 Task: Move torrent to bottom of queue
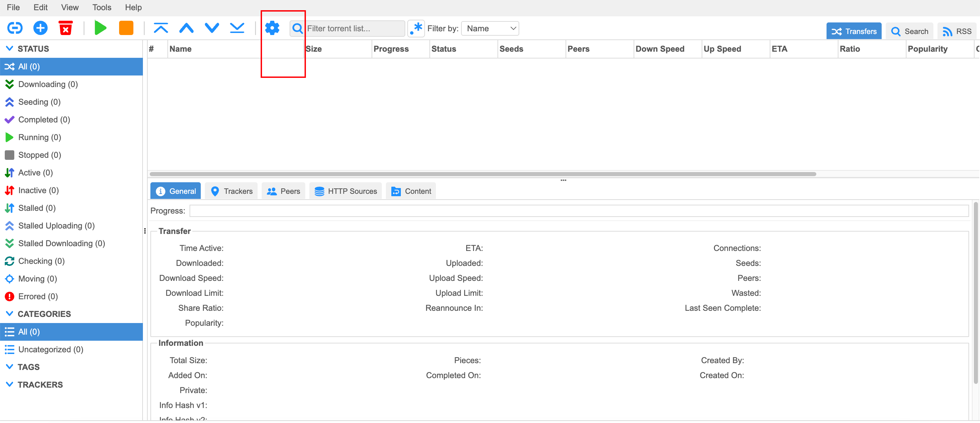[237, 28]
